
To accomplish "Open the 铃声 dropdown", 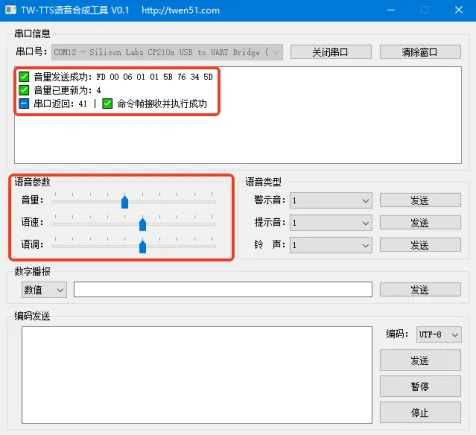I will [x=331, y=245].
